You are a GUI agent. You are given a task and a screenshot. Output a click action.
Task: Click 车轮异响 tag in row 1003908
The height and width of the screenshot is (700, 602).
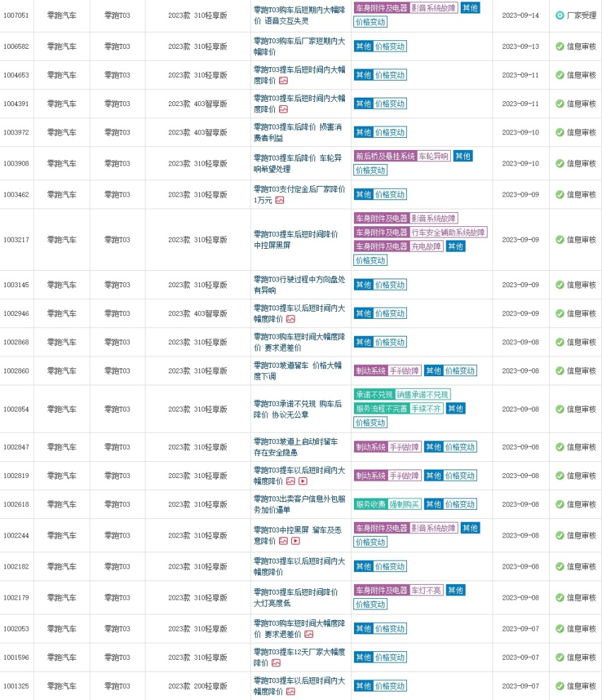tap(434, 156)
